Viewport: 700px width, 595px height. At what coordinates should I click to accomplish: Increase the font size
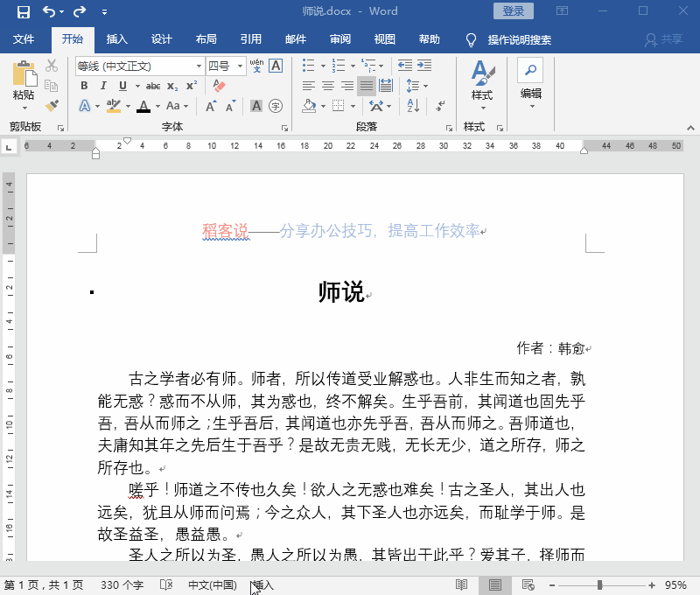[211, 106]
